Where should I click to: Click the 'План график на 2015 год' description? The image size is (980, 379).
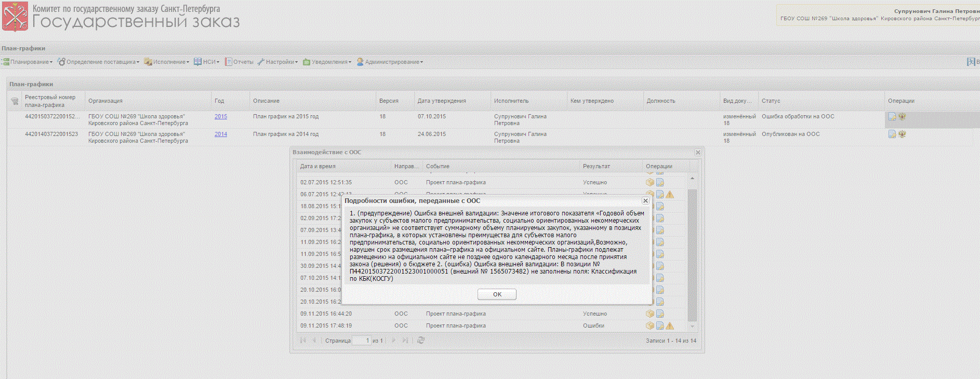tap(286, 116)
